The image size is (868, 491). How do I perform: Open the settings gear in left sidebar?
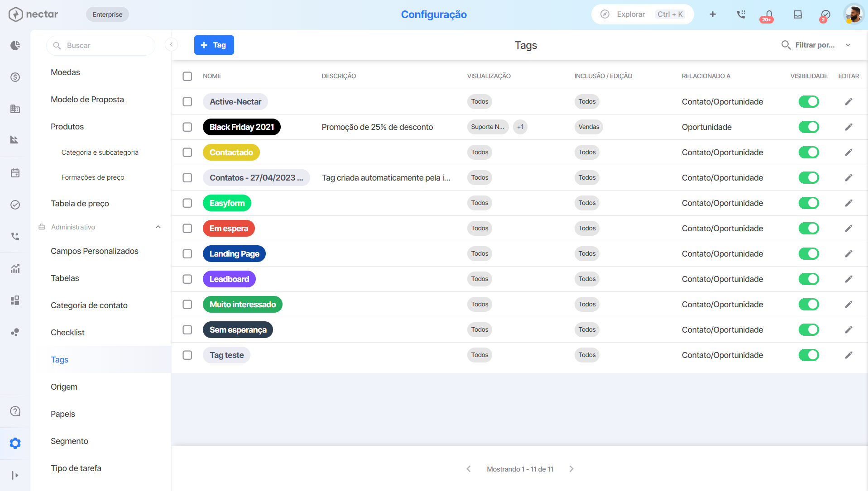[15, 443]
